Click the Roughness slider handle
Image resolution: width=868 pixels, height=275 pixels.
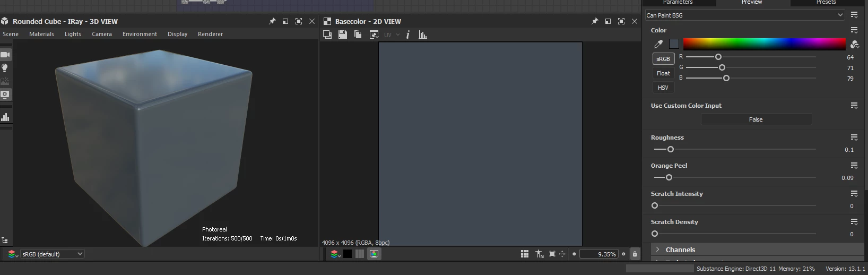671,149
